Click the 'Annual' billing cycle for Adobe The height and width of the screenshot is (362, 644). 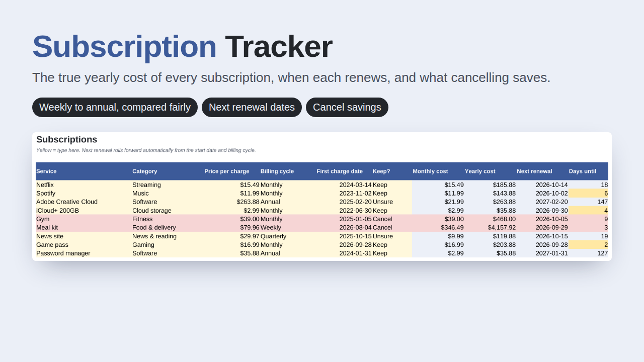288,202
